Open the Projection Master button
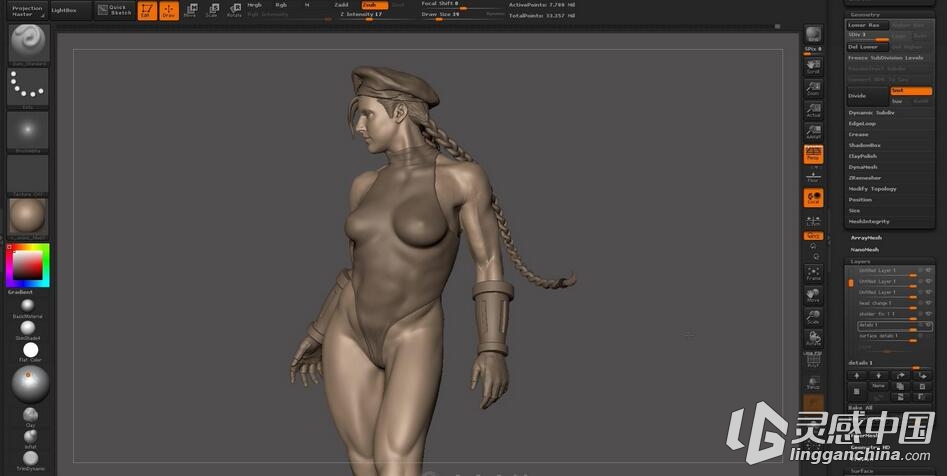The width and height of the screenshot is (947, 476). [28, 11]
